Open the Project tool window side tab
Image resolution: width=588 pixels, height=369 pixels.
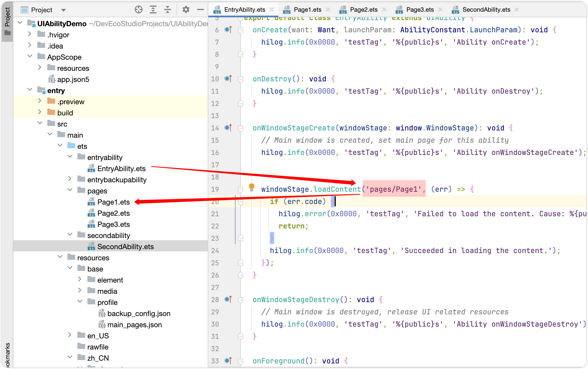click(x=7, y=22)
